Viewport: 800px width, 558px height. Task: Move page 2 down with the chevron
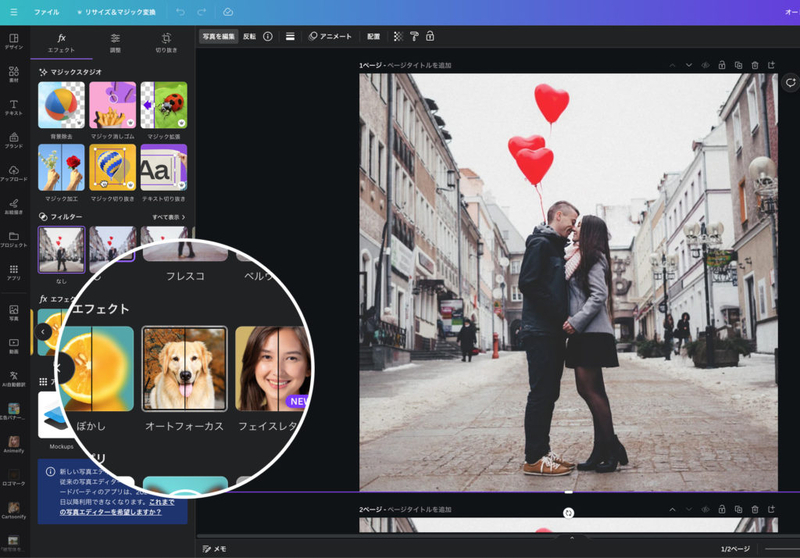689,509
